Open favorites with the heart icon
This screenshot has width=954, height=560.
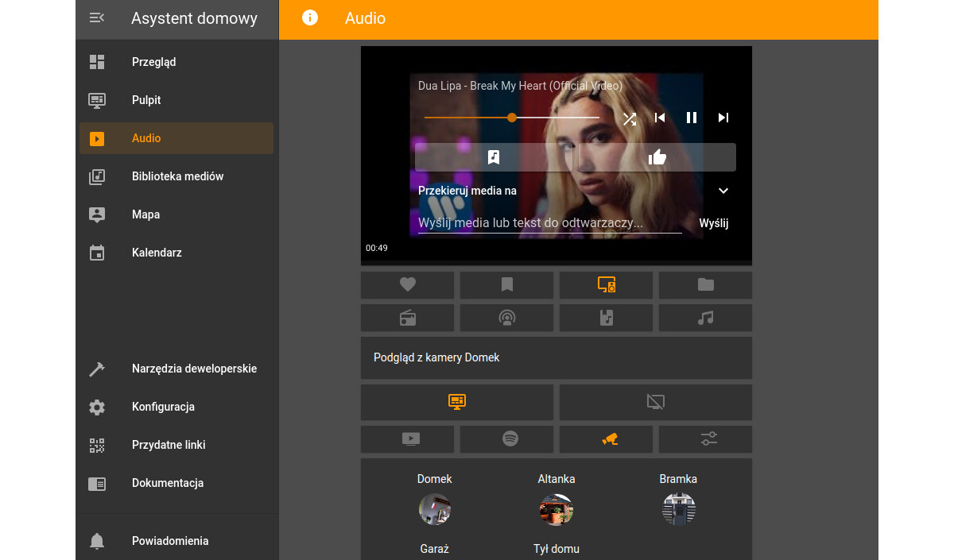point(408,284)
